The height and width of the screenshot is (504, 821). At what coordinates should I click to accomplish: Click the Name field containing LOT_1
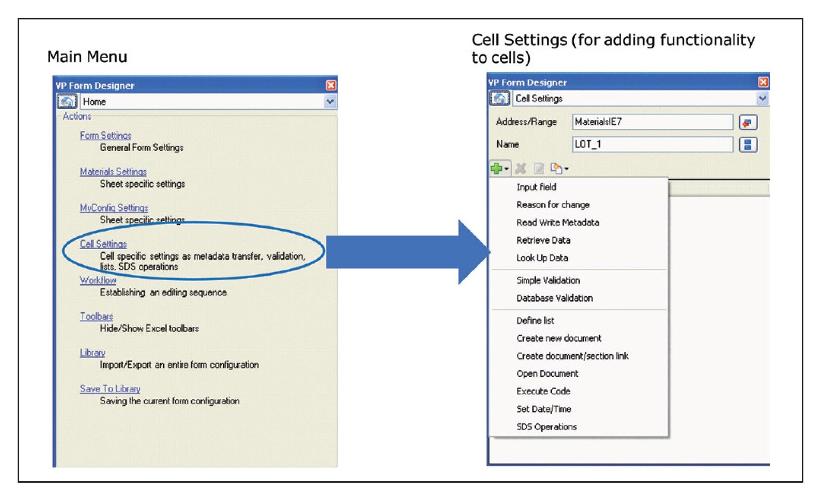[x=652, y=144]
